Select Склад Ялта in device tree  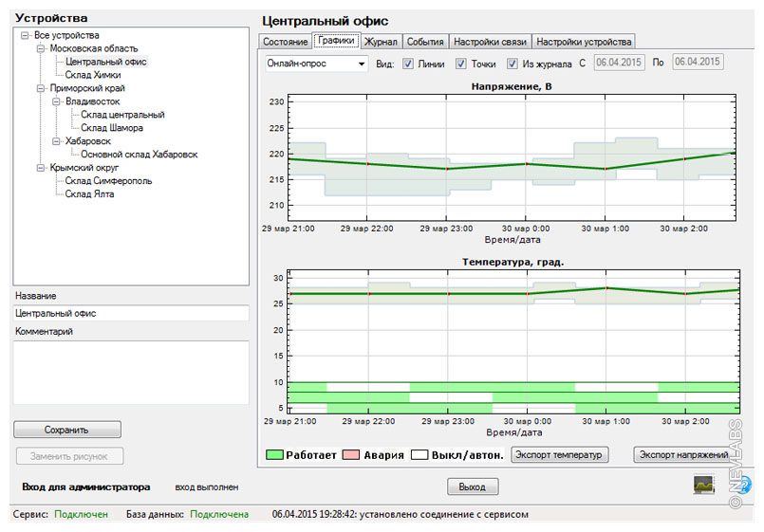tap(89, 194)
